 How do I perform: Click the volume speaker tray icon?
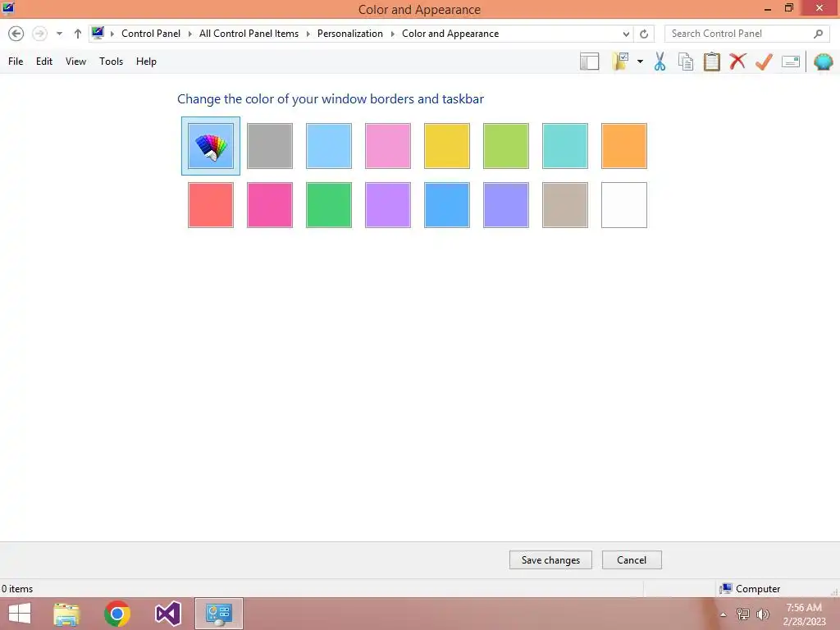(x=762, y=614)
